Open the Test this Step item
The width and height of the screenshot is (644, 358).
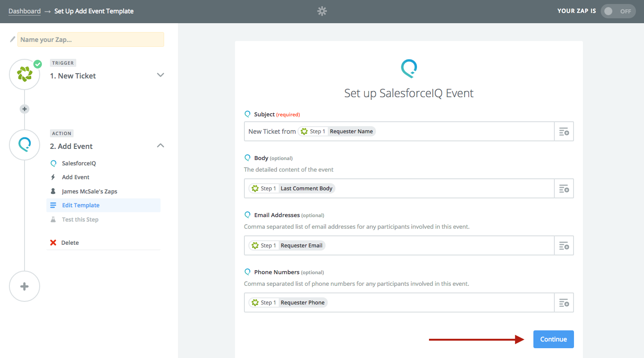pos(80,220)
